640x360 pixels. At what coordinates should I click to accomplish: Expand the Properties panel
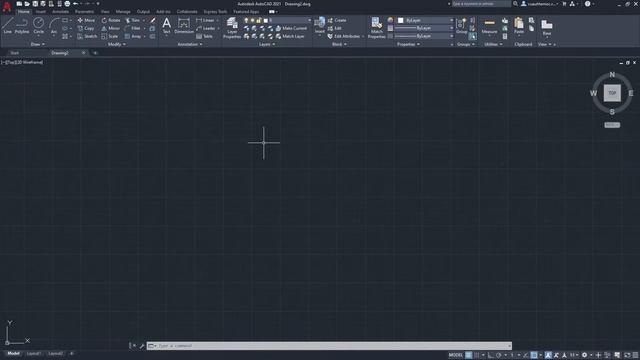pyautogui.click(x=408, y=44)
